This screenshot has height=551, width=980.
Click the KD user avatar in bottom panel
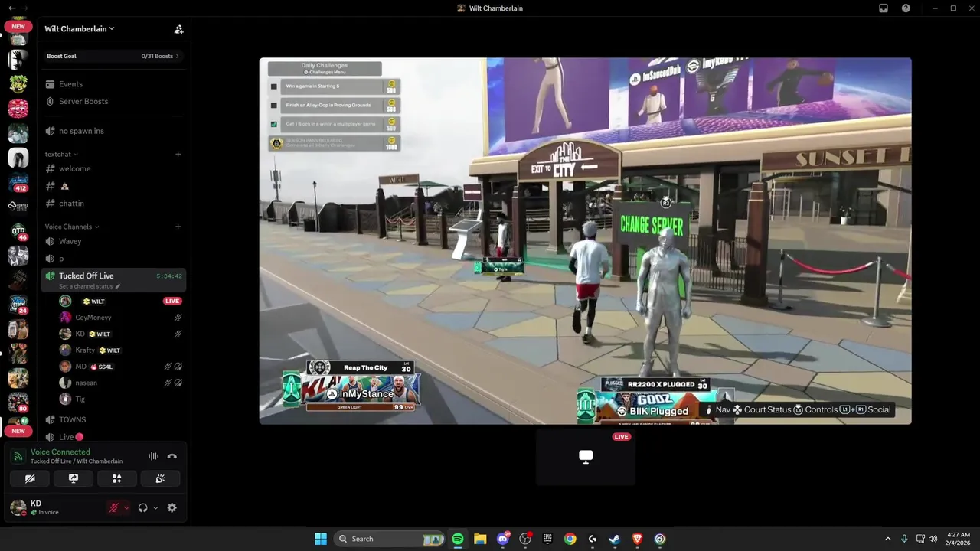[18, 507]
